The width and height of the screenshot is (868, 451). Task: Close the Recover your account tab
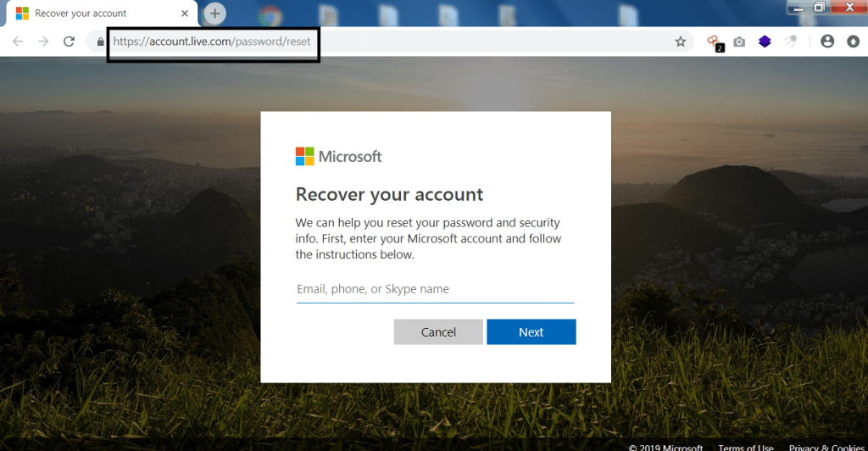point(185,14)
